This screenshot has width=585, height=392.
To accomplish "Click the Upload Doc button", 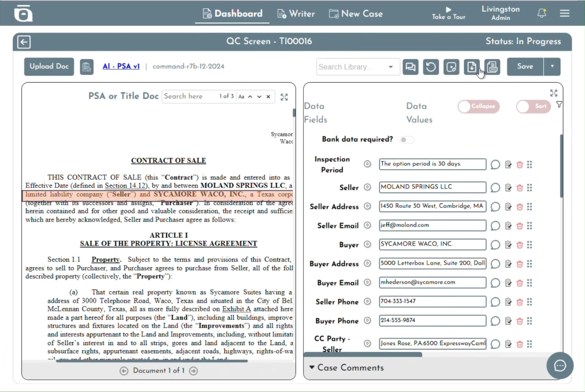I will click(49, 66).
